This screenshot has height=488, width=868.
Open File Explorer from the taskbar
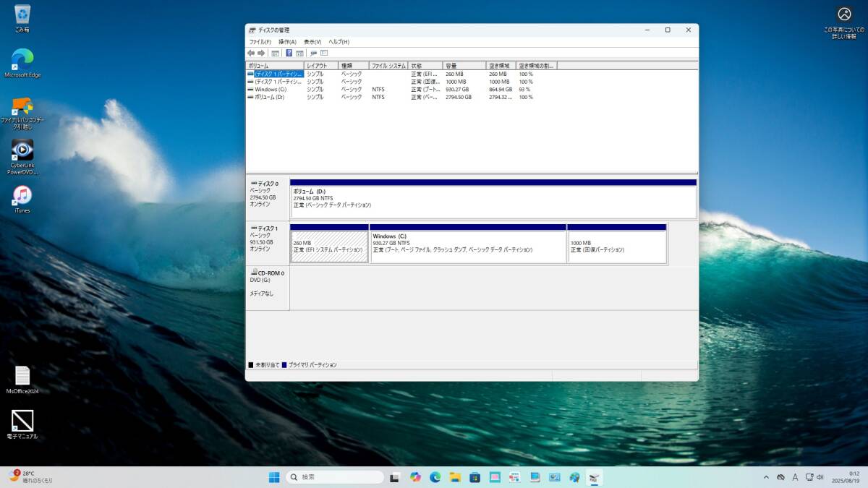tap(455, 477)
